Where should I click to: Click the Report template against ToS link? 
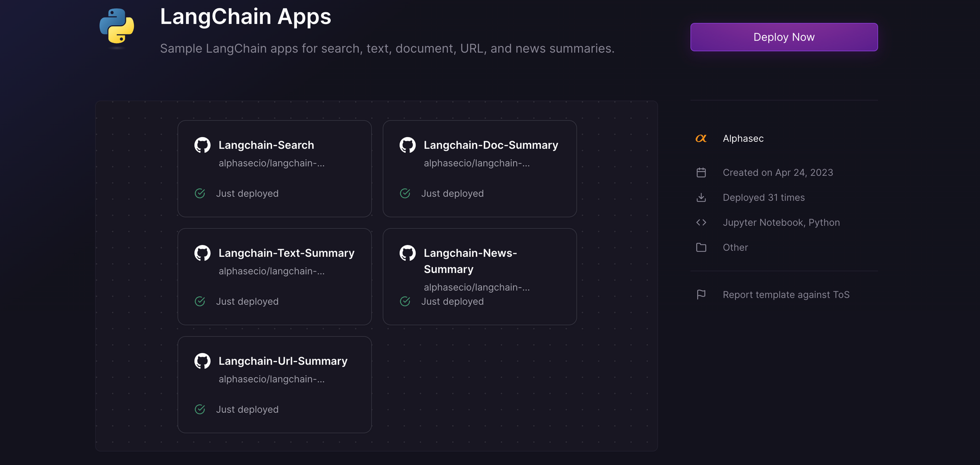click(786, 294)
